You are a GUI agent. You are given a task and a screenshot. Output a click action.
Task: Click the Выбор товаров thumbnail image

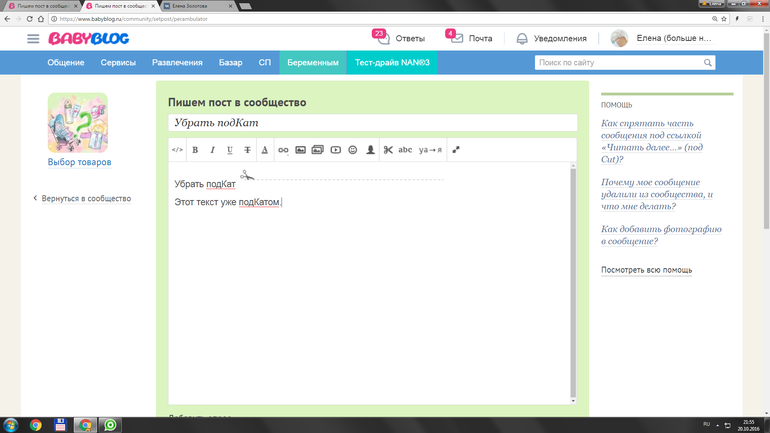click(x=78, y=123)
